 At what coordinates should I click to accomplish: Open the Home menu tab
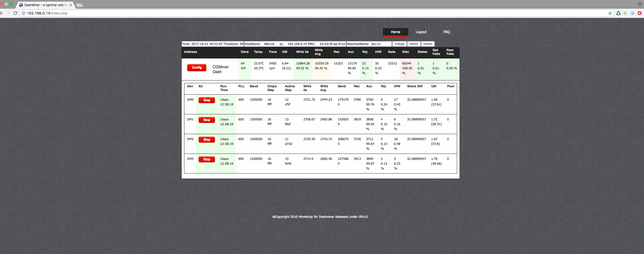(395, 32)
